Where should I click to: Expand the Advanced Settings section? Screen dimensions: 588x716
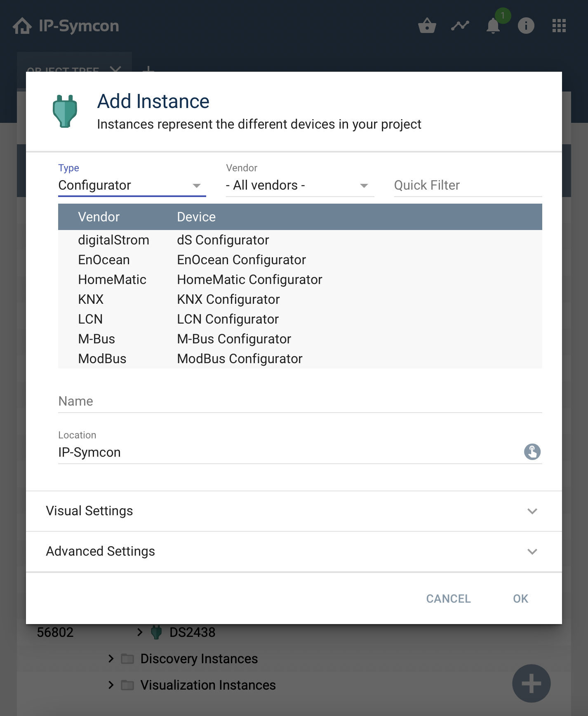click(294, 552)
